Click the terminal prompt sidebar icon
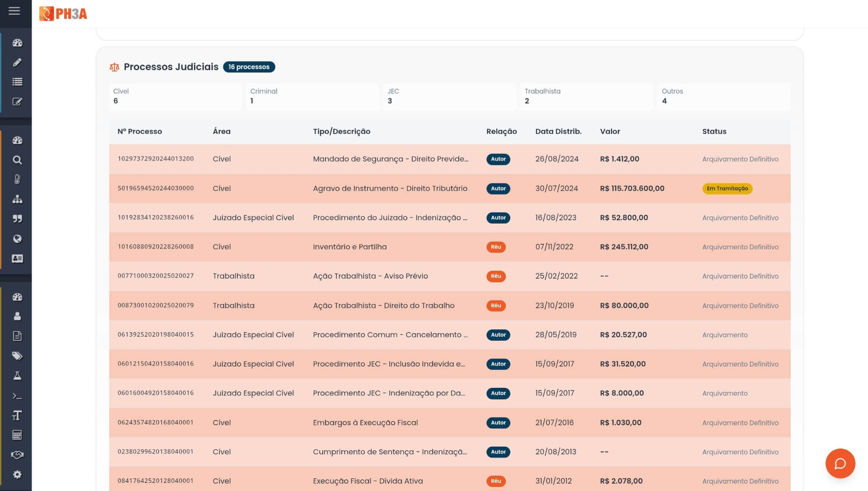 (x=17, y=396)
